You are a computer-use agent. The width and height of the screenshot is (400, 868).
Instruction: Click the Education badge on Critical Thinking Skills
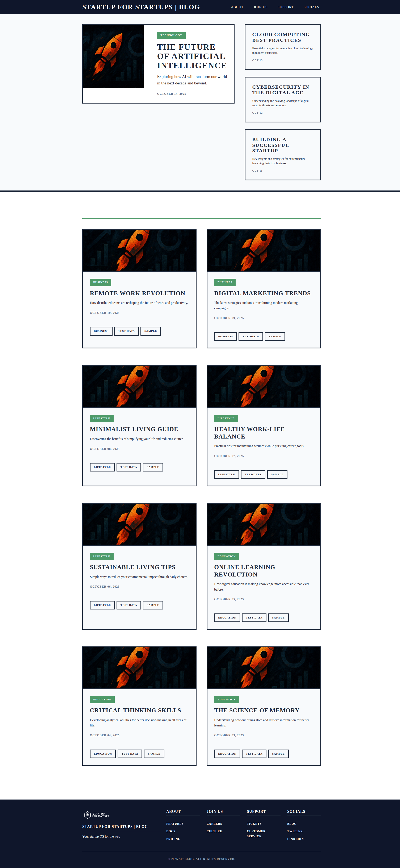pos(102,700)
